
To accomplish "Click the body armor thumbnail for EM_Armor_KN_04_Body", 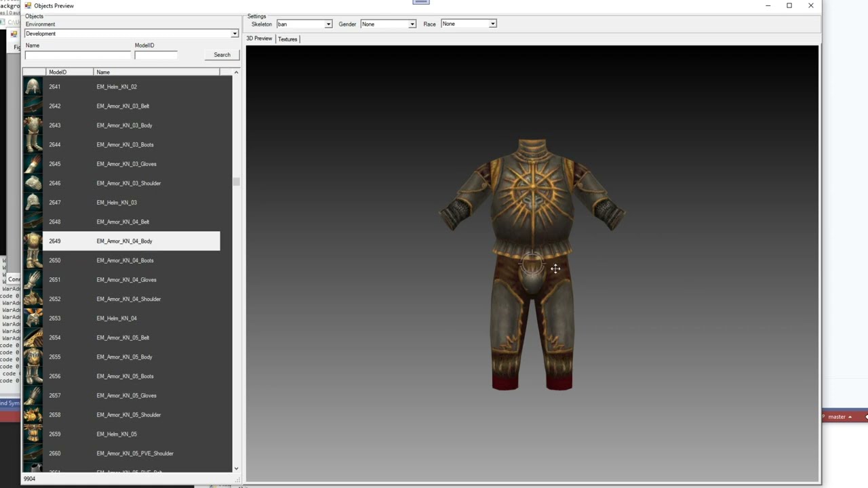I will [x=33, y=241].
